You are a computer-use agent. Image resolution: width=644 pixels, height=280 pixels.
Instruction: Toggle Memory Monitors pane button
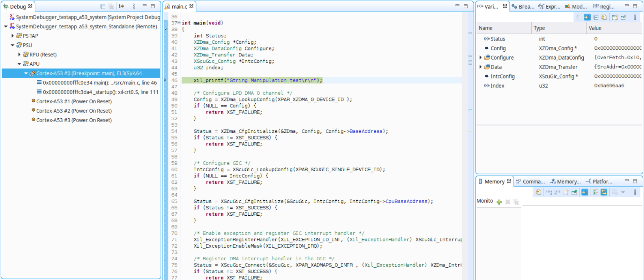click(595, 192)
